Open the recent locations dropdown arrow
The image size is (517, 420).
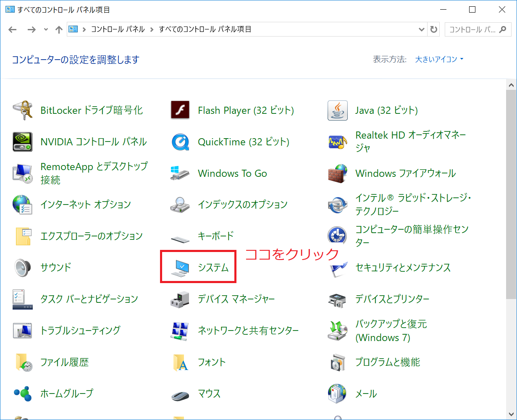pyautogui.click(x=46, y=29)
